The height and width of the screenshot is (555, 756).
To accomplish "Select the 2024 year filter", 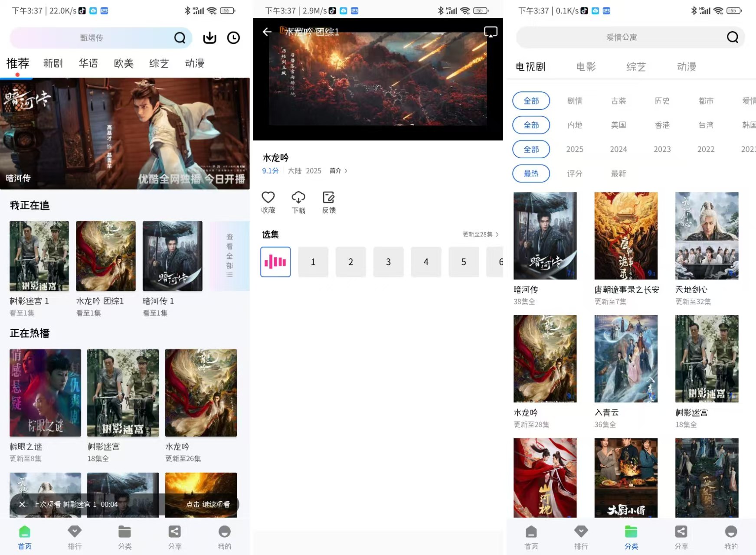I will click(618, 149).
